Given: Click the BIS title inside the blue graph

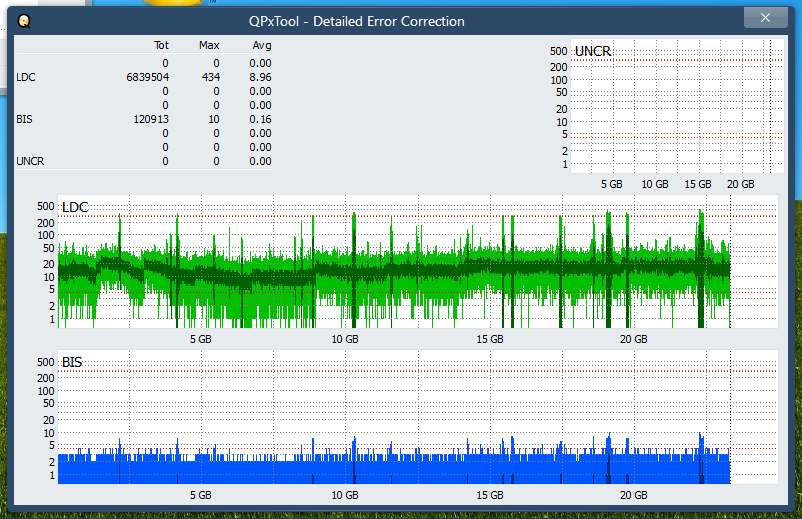Looking at the screenshot, I should pos(72,362).
